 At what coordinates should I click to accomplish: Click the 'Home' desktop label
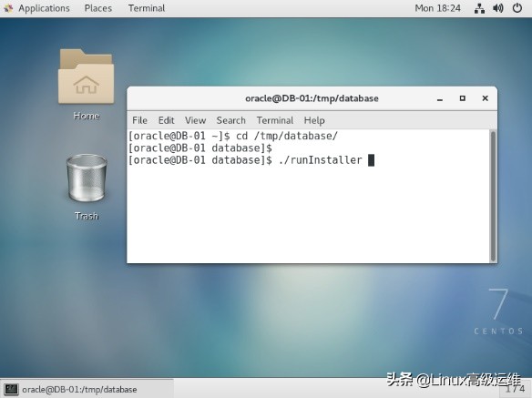[87, 116]
